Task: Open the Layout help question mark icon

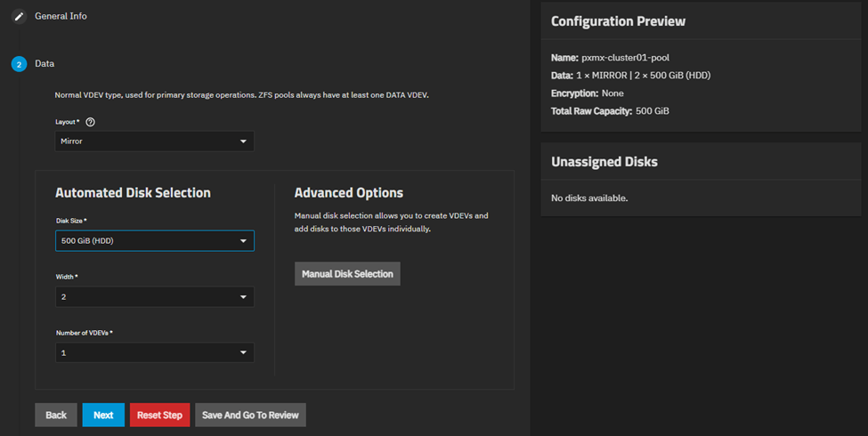Action: (x=90, y=122)
